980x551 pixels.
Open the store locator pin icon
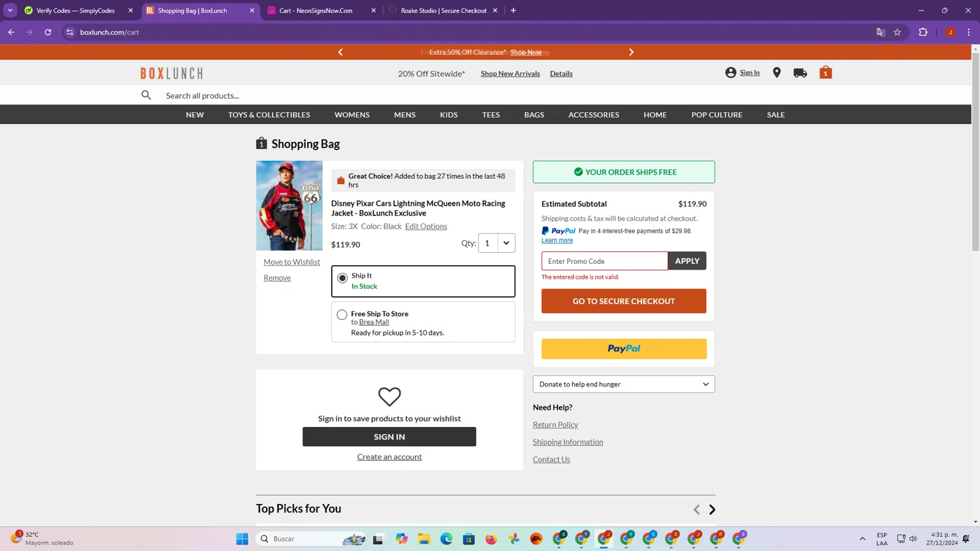(x=777, y=73)
